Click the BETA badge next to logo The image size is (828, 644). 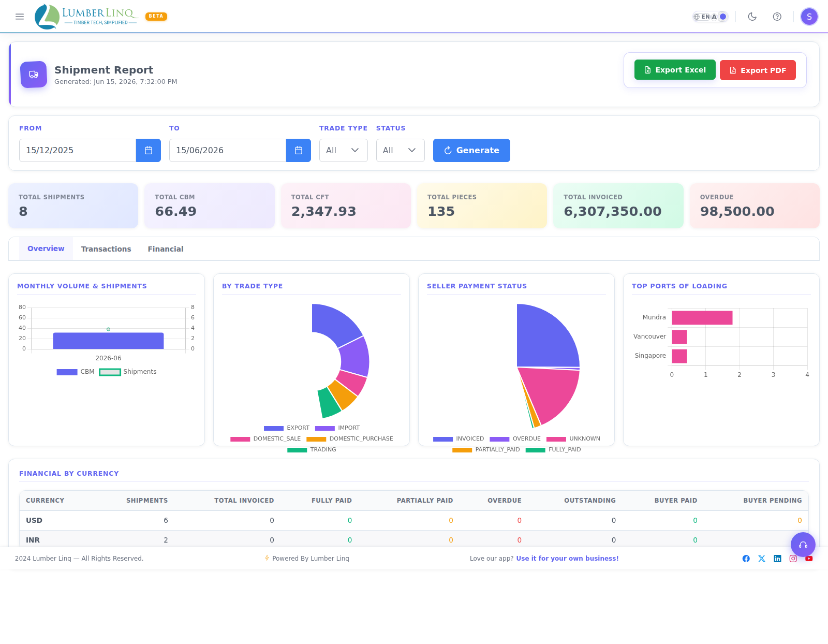pyautogui.click(x=156, y=17)
